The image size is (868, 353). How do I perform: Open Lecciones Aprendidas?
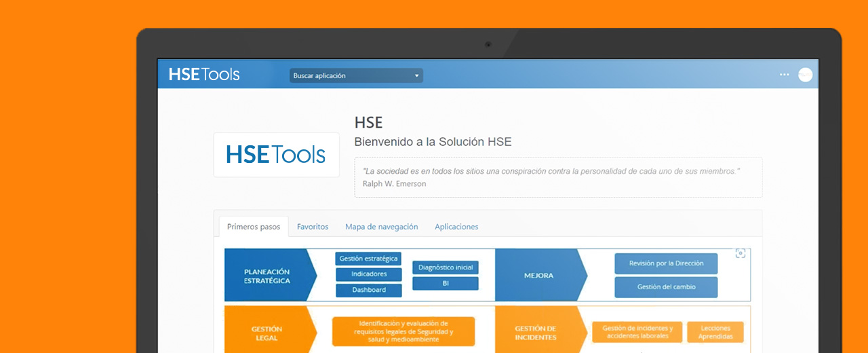click(715, 332)
